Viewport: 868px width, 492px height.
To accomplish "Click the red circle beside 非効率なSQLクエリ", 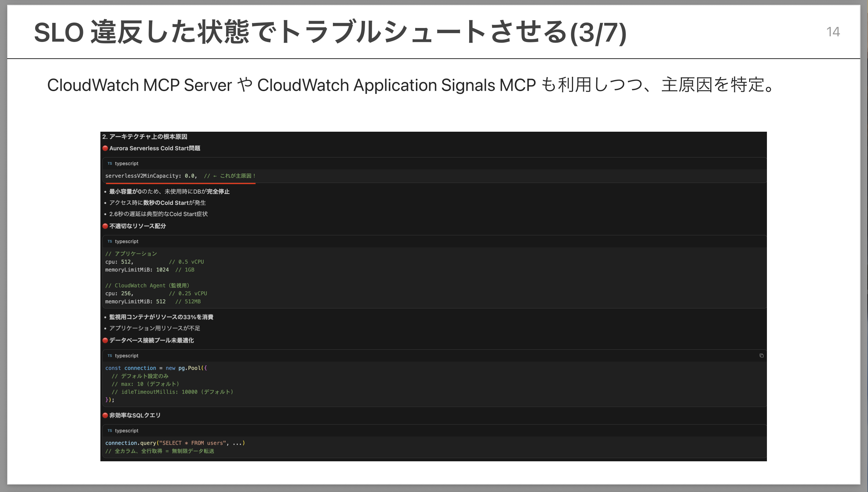I will coord(105,415).
